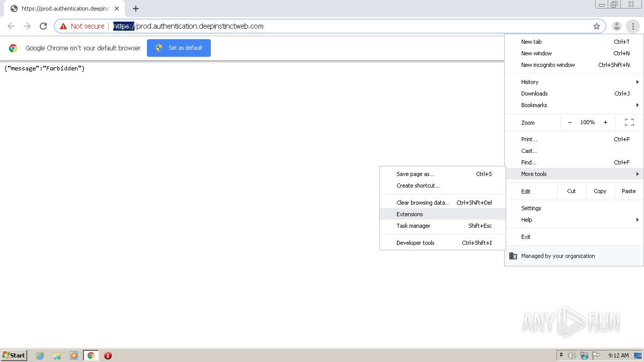Screen dimensions: 644x362
Task: Select Save page as... in submenu
Action: point(442,174)
